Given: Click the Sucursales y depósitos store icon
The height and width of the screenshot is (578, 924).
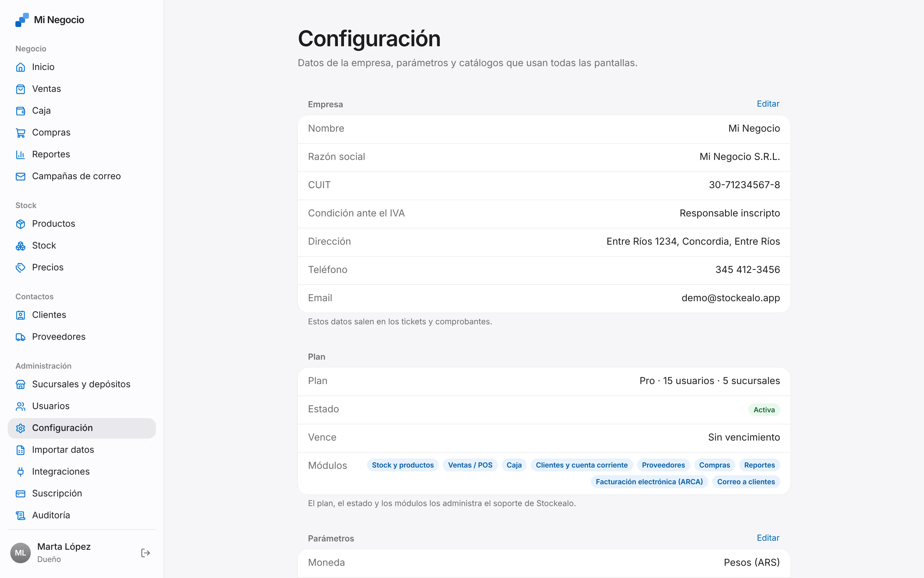Looking at the screenshot, I should click(x=21, y=384).
